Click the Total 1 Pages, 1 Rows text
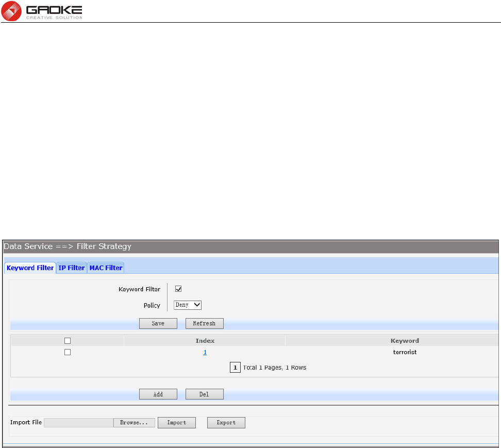This screenshot has height=448, width=501. click(274, 368)
